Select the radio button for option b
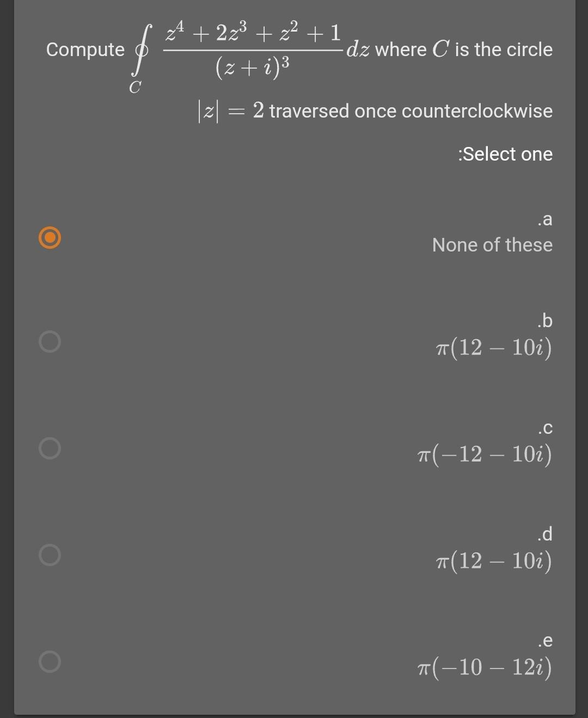Screen dimensions: 588x718 (x=50, y=341)
